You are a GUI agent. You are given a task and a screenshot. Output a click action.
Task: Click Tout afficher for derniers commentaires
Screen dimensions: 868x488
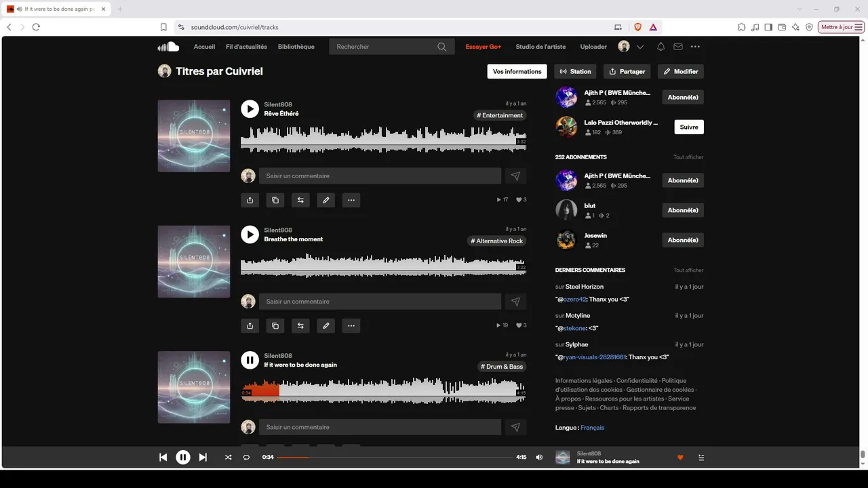tap(688, 270)
